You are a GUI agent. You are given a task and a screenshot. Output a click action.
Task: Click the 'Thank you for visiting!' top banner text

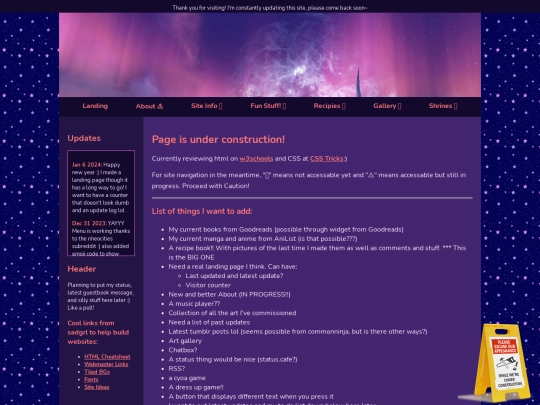(x=270, y=8)
